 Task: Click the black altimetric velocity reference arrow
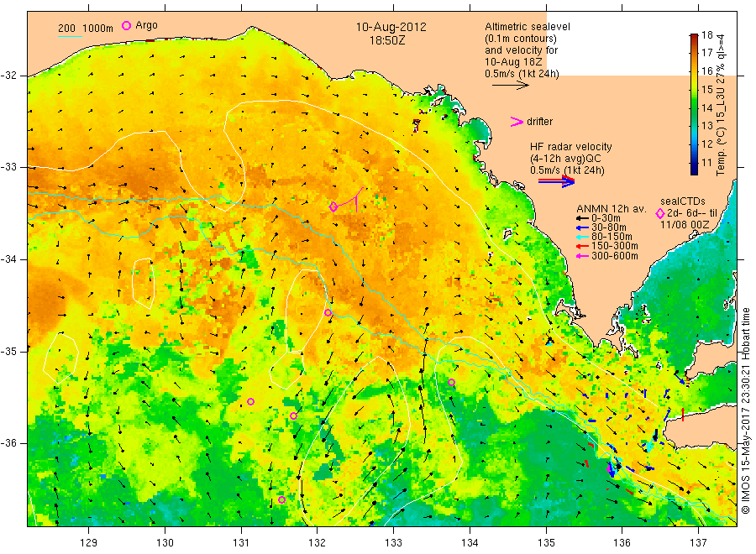[511, 86]
